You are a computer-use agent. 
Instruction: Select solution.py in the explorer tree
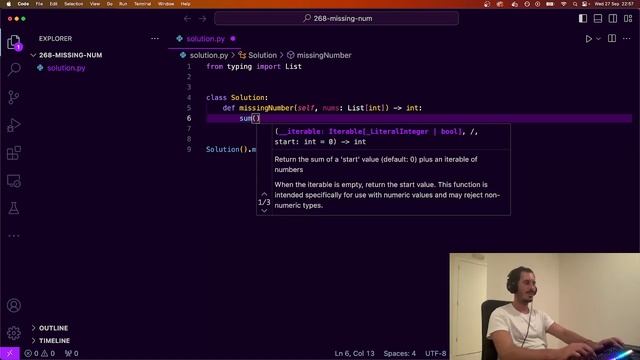pos(66,68)
